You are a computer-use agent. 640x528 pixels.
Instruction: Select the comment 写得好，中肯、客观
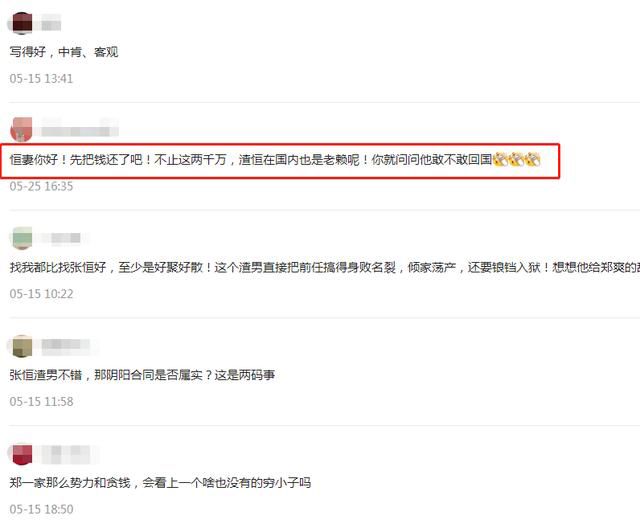64,52
